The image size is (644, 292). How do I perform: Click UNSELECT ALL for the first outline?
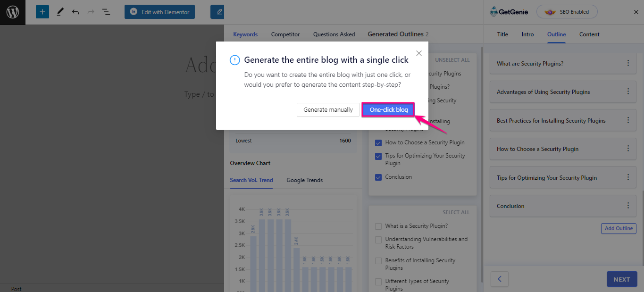(x=452, y=60)
